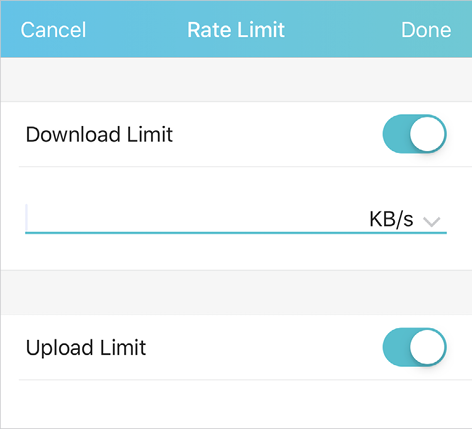Click the white knob of Upload Limit toggle
The image size is (472, 429).
[x=428, y=347]
